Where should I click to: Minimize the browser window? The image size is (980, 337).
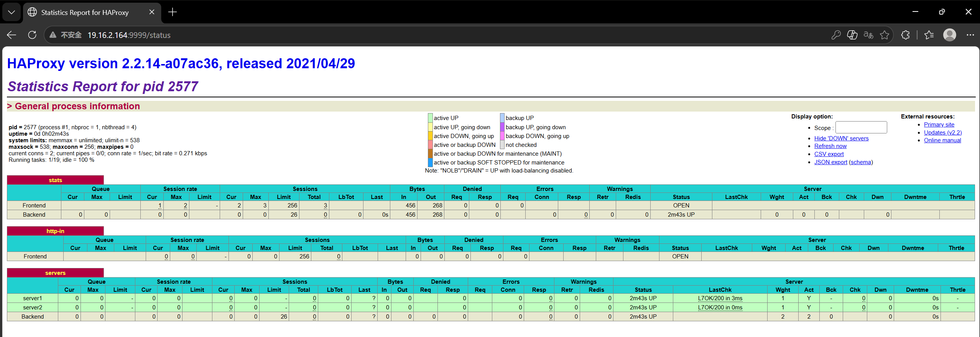915,12
